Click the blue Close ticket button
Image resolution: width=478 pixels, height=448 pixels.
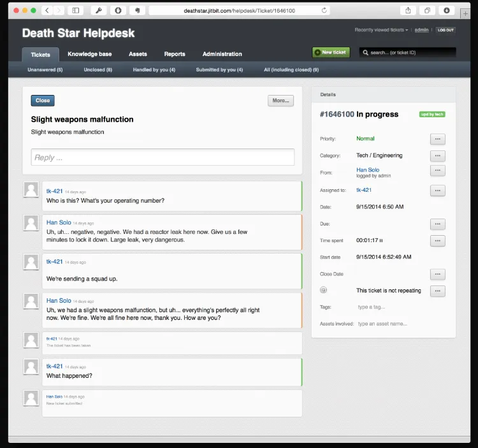click(x=43, y=101)
